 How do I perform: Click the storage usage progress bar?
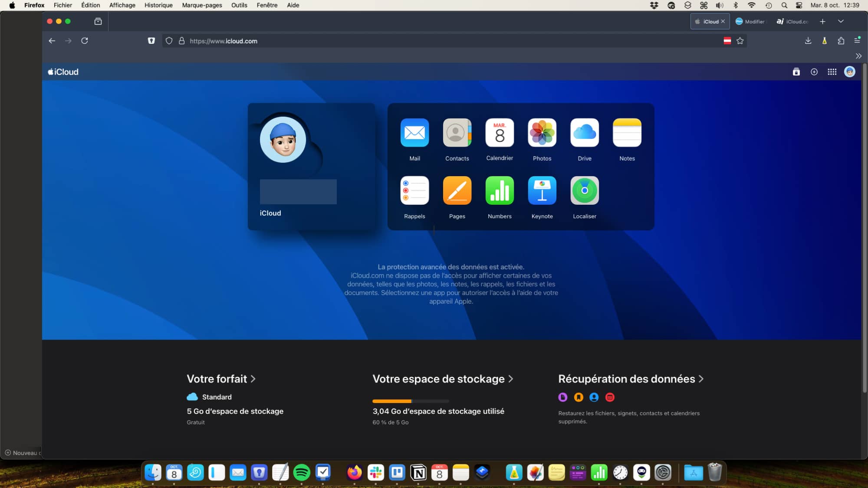(x=411, y=401)
